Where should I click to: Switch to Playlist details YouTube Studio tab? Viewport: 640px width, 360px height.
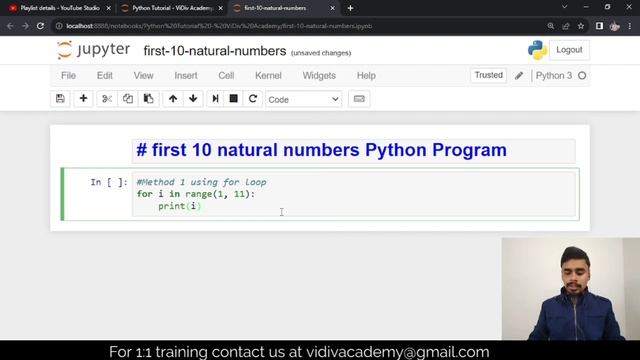coord(60,8)
